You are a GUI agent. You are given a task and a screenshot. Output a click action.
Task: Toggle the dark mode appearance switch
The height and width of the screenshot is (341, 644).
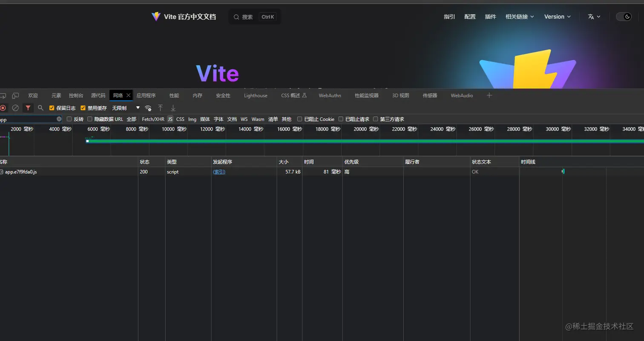point(624,17)
